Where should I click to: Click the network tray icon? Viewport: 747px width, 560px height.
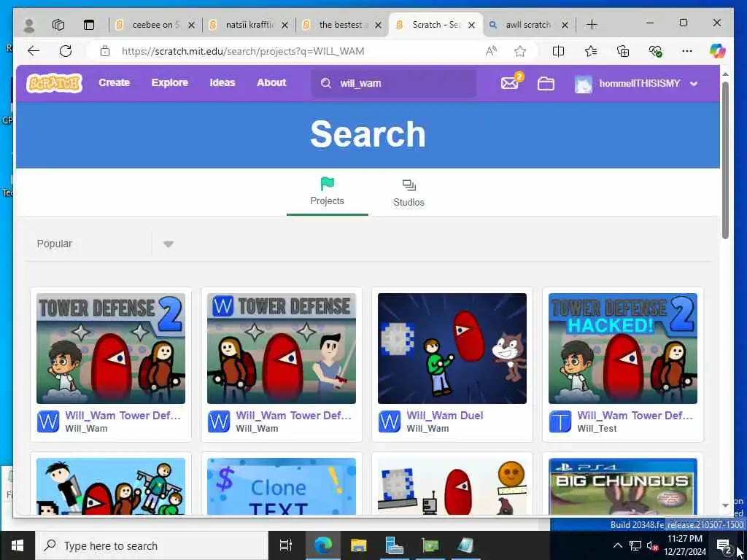pyautogui.click(x=635, y=545)
